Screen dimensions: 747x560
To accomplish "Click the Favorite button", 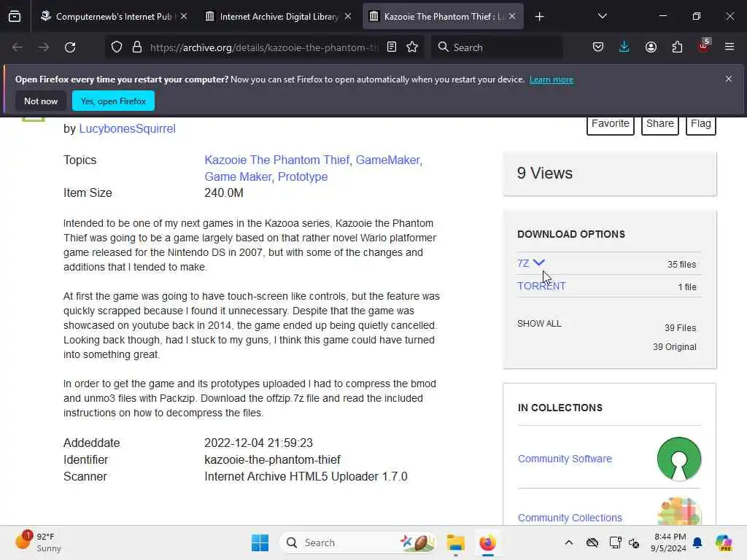I will (611, 125).
